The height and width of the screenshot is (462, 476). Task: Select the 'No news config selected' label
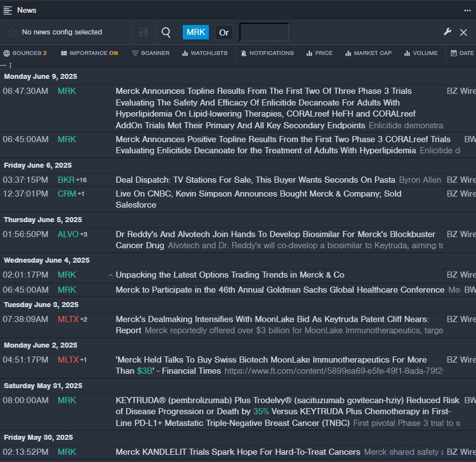tap(62, 32)
